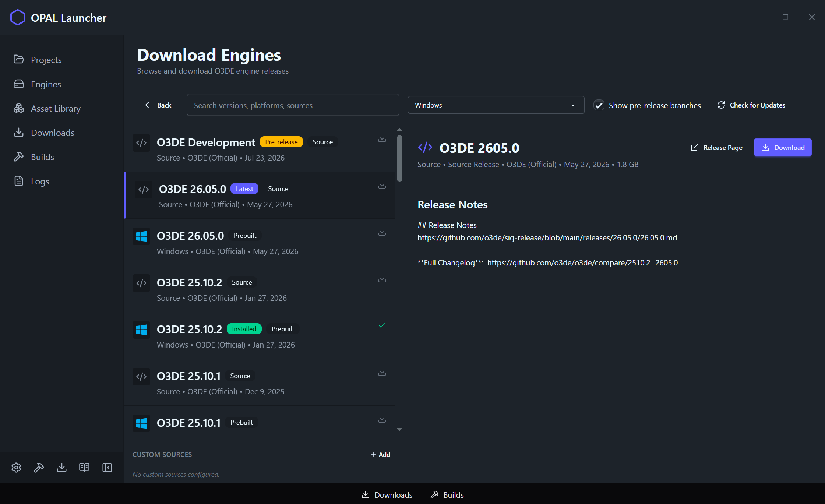This screenshot has width=825, height=504.
Task: Click Windows logo of installed O3DE 25.10.2
Action: [x=141, y=330]
